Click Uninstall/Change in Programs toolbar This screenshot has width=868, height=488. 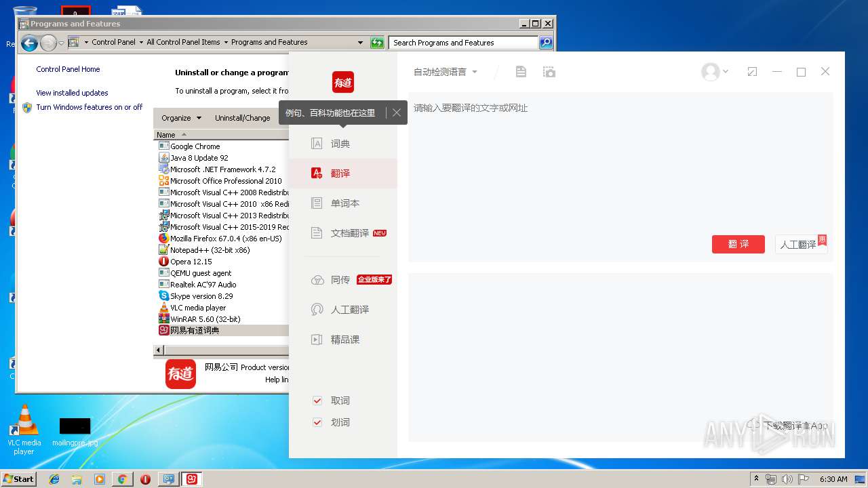point(243,118)
